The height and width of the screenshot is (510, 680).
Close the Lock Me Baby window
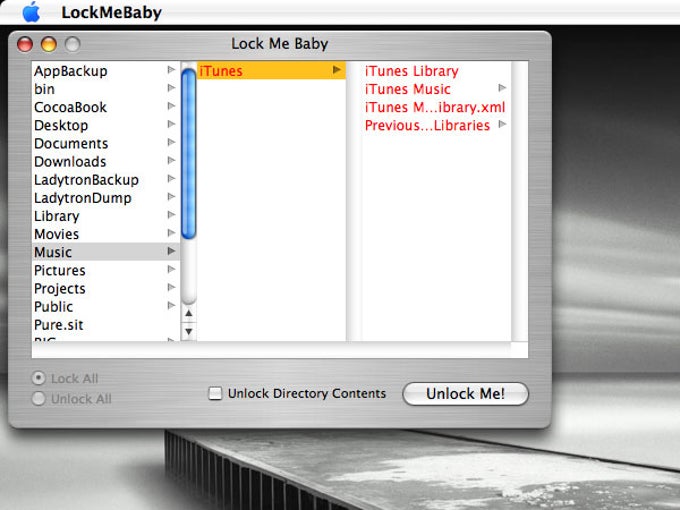[x=25, y=44]
